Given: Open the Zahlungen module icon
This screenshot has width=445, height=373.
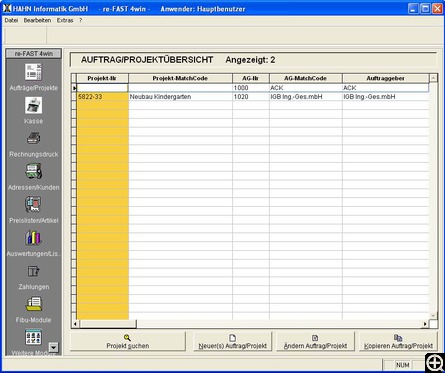Looking at the screenshot, I should click(x=33, y=271).
